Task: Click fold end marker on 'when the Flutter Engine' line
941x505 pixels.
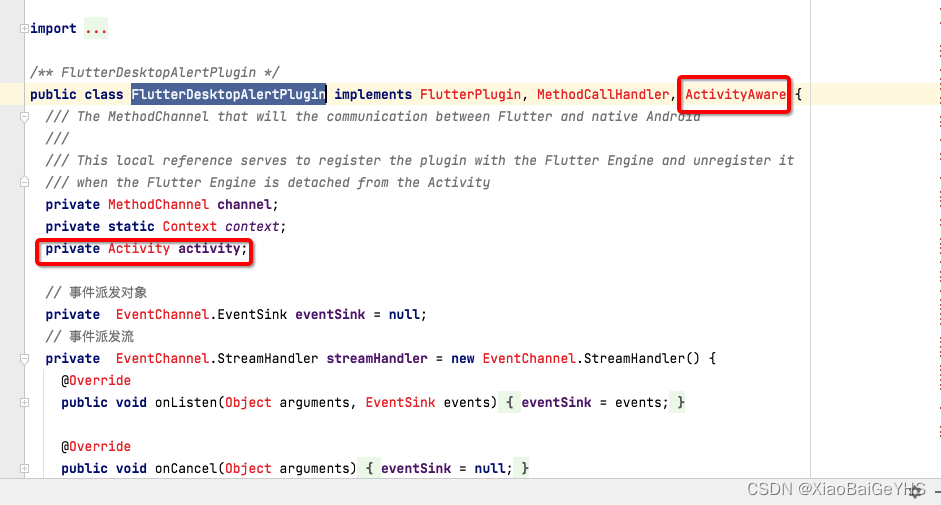Action: pos(24,182)
